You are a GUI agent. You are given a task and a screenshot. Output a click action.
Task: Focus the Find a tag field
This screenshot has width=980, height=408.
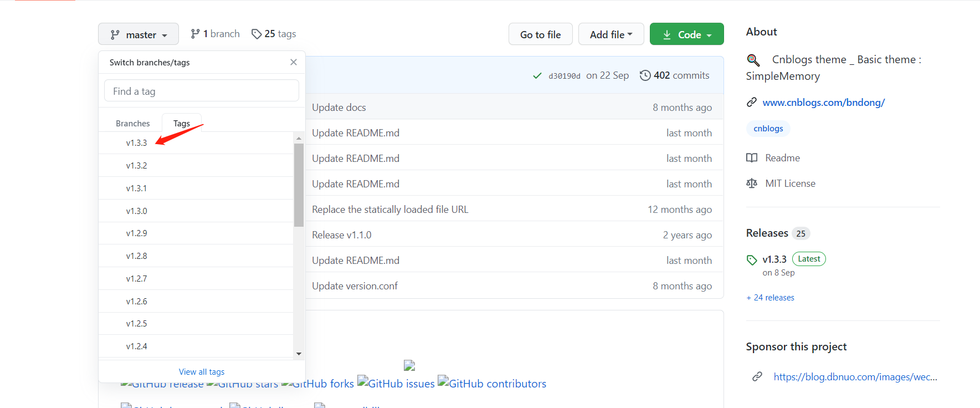tap(202, 91)
